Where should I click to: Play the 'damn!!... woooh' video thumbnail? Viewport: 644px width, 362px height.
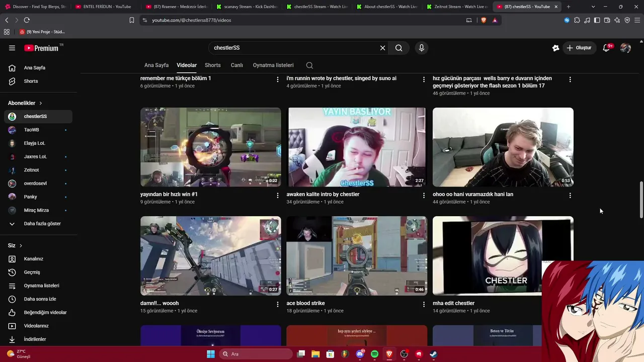[x=211, y=256]
